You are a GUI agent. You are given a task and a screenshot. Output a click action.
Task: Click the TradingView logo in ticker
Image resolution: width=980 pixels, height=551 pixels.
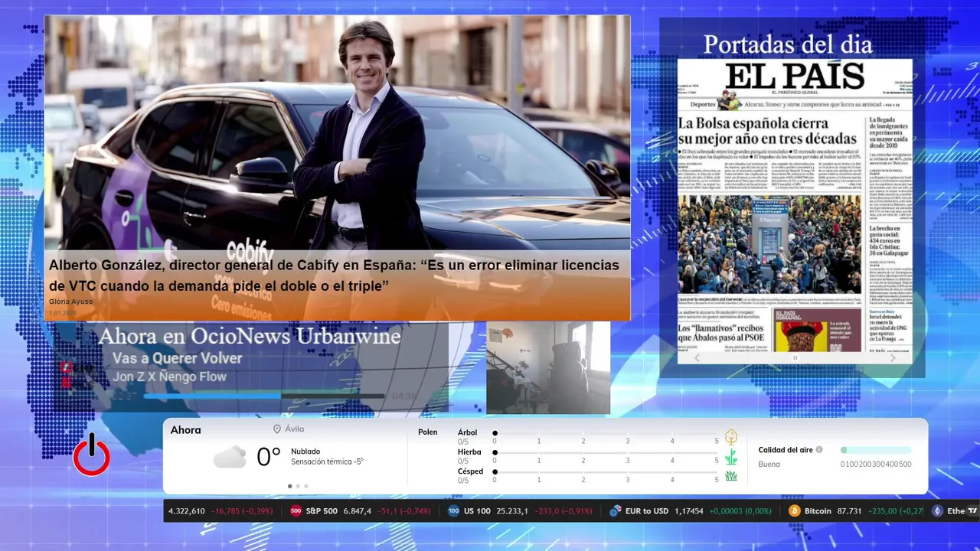[x=973, y=511]
